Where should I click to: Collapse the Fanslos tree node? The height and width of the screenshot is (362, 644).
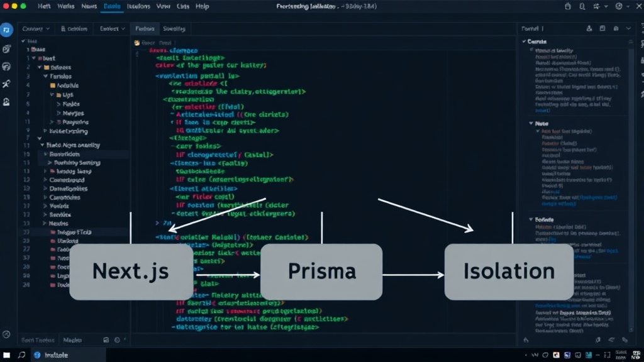45,76
